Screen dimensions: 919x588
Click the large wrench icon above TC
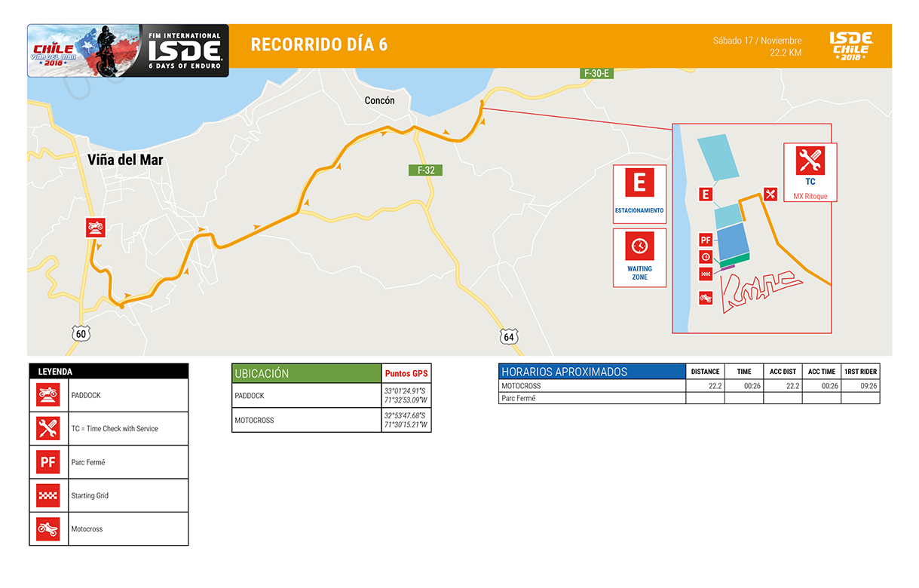tap(810, 161)
